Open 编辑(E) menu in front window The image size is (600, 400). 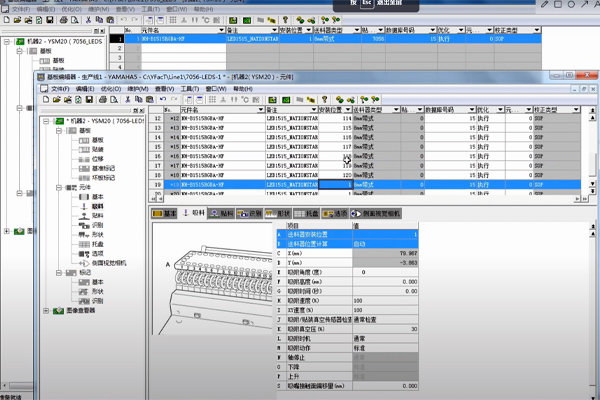[x=85, y=89]
